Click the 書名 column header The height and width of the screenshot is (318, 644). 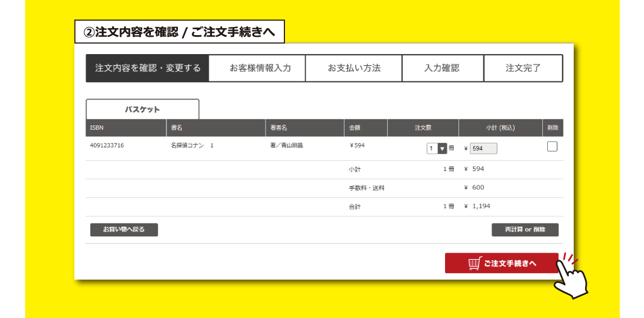pos(176,128)
